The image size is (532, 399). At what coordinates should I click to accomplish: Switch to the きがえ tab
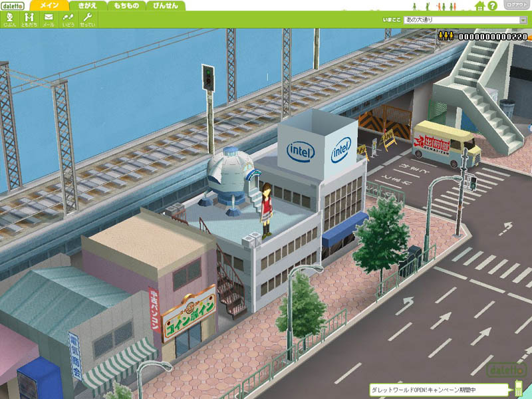pos(88,5)
